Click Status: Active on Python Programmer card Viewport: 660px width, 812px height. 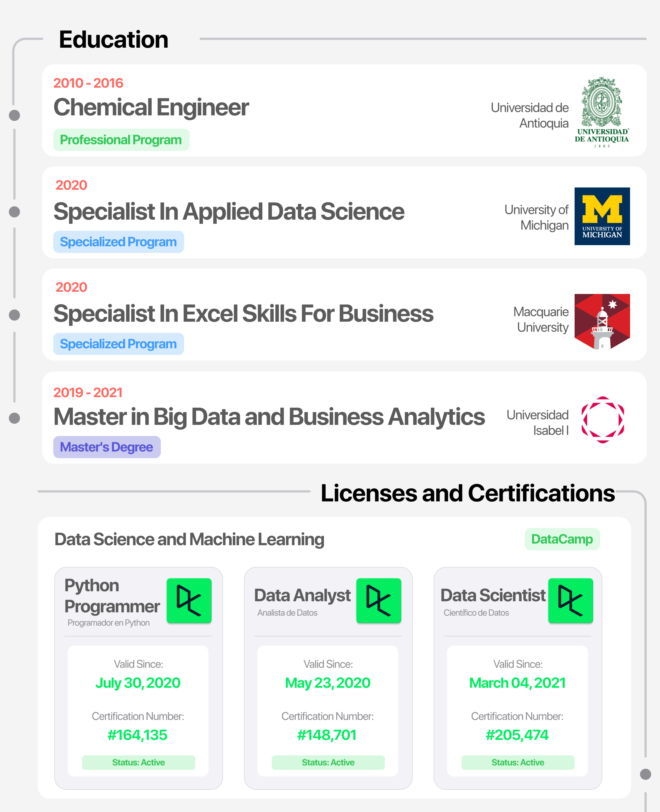coord(138,763)
